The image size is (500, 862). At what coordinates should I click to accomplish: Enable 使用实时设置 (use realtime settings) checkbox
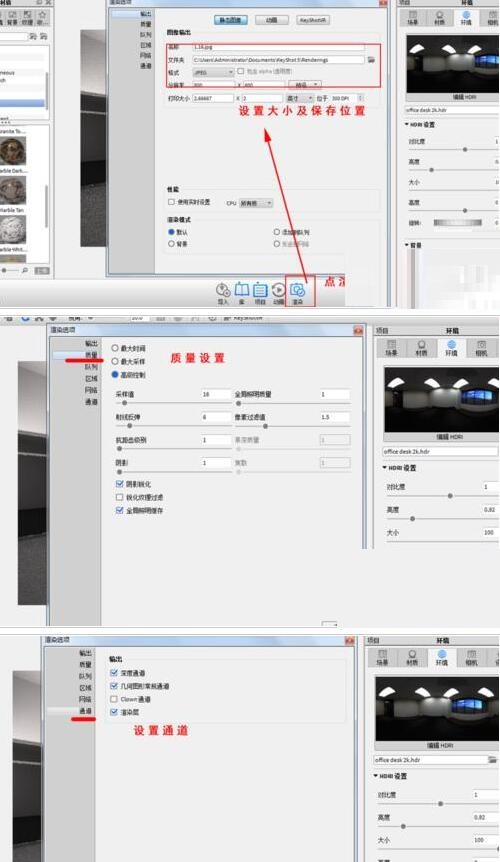171,202
